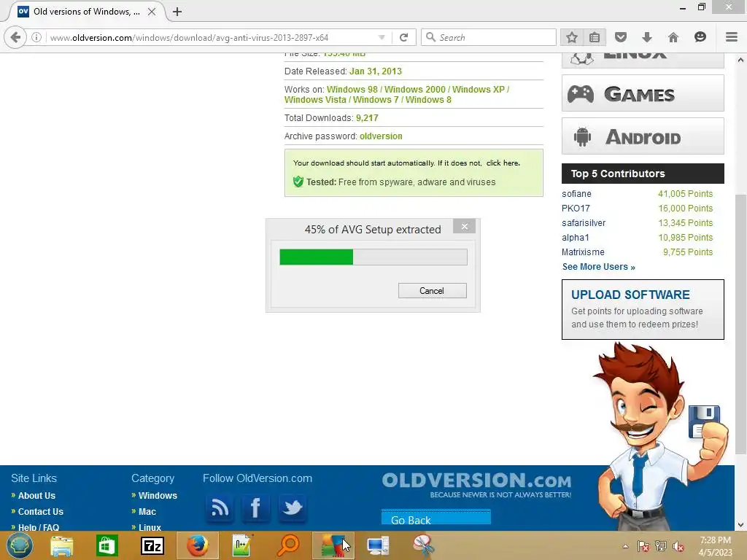
Task: Open the orange magnifier search taskbar icon
Action: coord(287,545)
